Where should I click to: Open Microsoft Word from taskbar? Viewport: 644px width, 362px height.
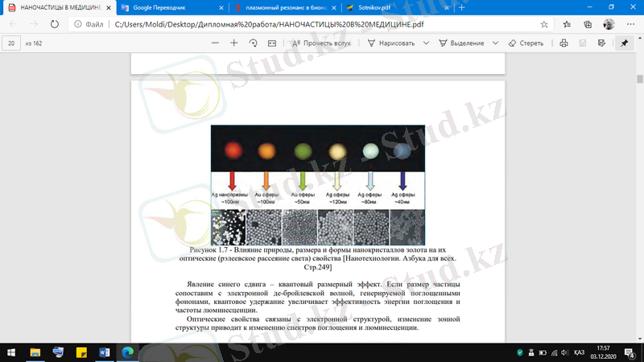105,352
